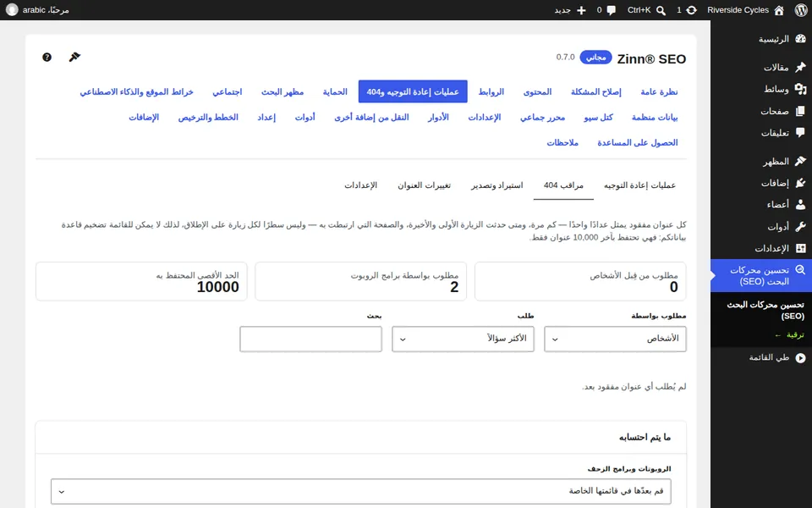Open the الحماية tab

tap(335, 91)
